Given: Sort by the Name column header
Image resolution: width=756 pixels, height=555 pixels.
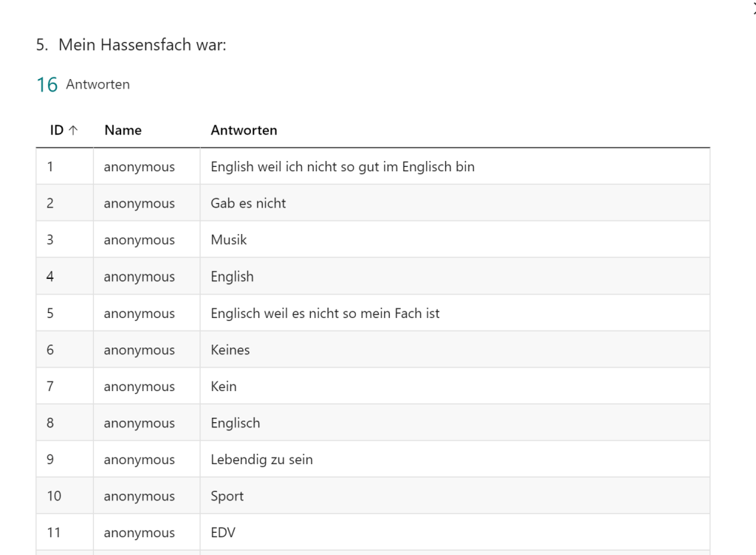Looking at the screenshot, I should point(123,131).
